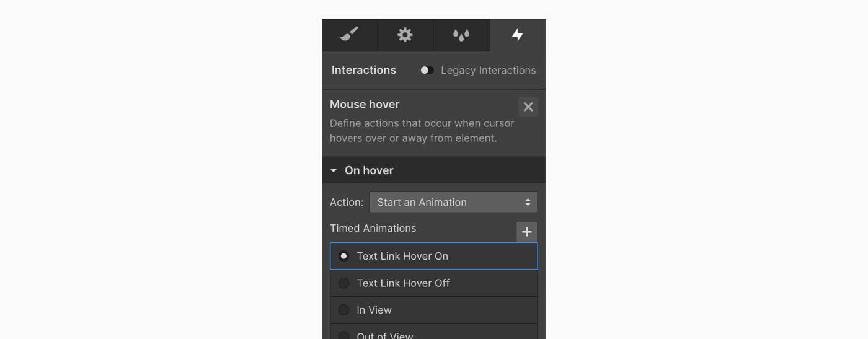Close the Mouse hover panel
Viewport: 868px width, 339px height.
pos(528,107)
